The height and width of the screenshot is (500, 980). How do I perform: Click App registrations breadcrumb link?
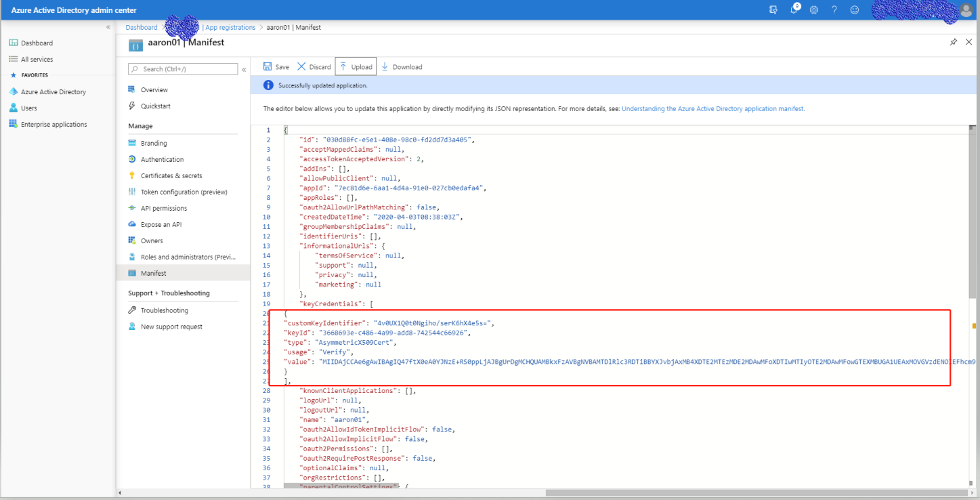[230, 27]
